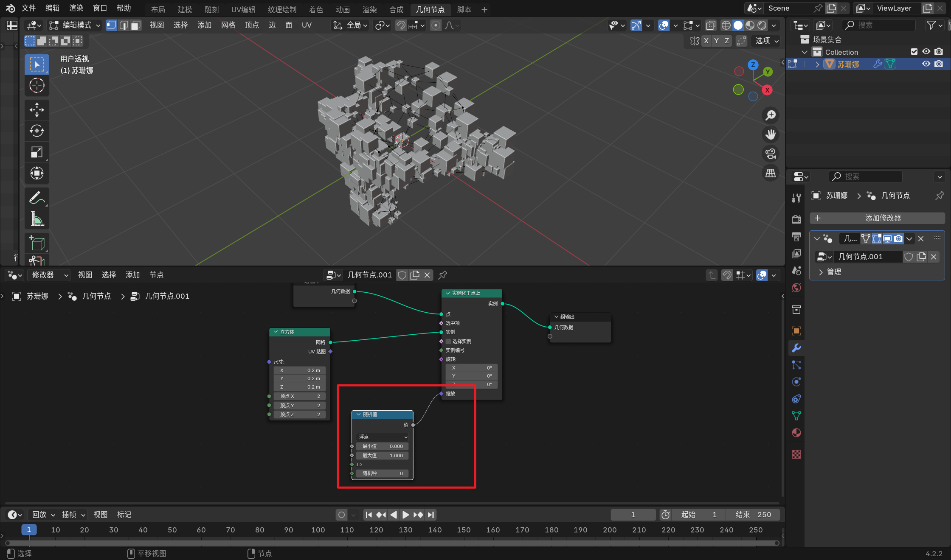The width and height of the screenshot is (951, 560).
Task: Toggle X-ray display in viewport header
Action: 711,25
